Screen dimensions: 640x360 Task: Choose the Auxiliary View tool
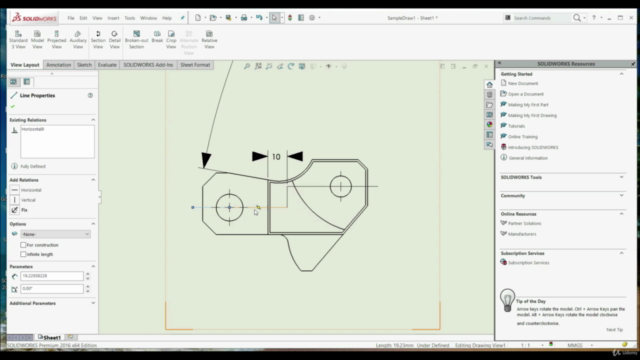(x=78, y=40)
